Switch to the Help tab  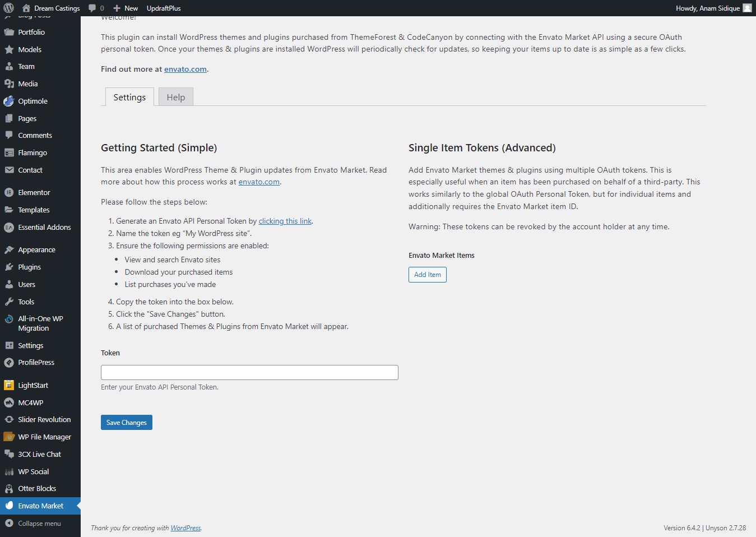point(176,97)
